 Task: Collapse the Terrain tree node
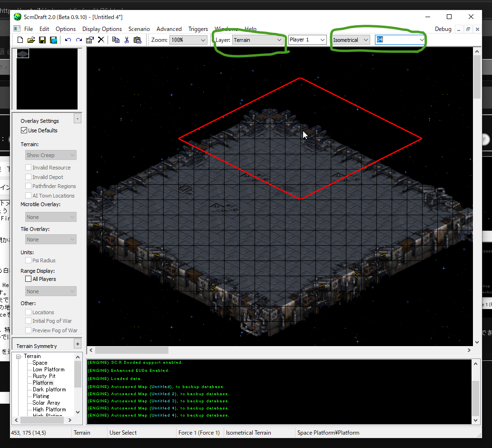19,357
